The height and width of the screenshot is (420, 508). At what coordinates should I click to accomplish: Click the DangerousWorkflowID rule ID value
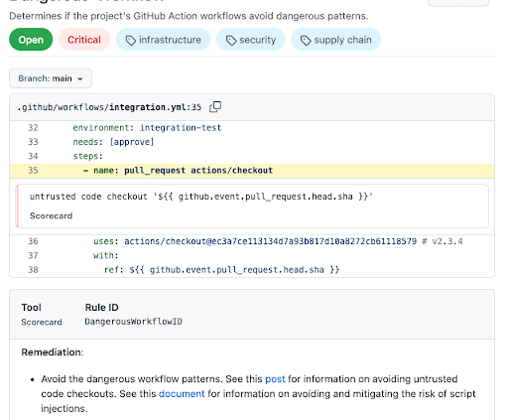133,322
